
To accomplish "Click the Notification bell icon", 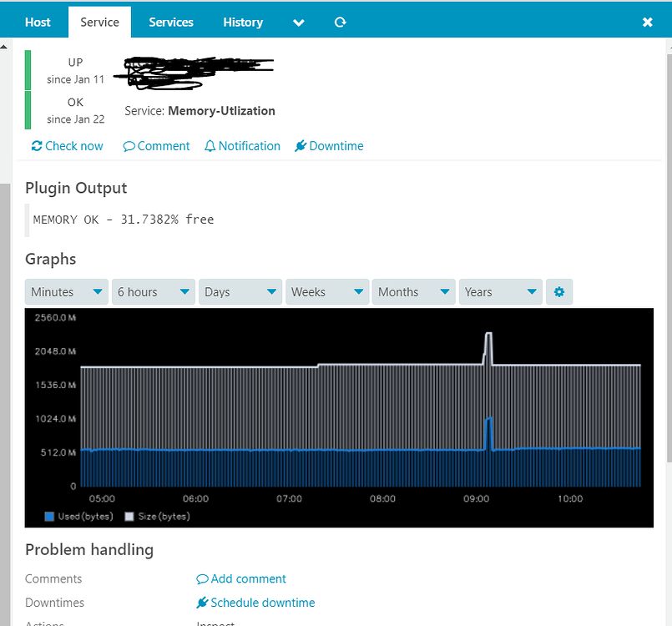I will tap(211, 145).
